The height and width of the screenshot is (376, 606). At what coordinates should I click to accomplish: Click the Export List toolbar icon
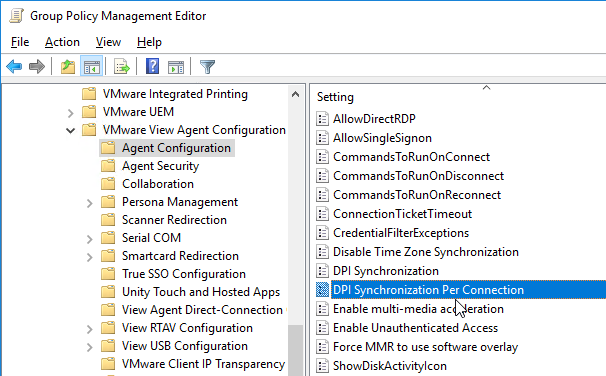click(x=122, y=66)
